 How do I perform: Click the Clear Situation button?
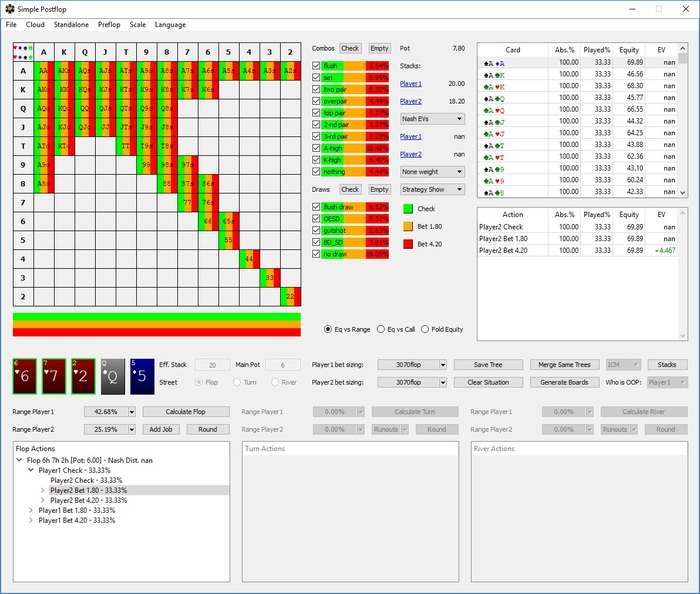[488, 382]
